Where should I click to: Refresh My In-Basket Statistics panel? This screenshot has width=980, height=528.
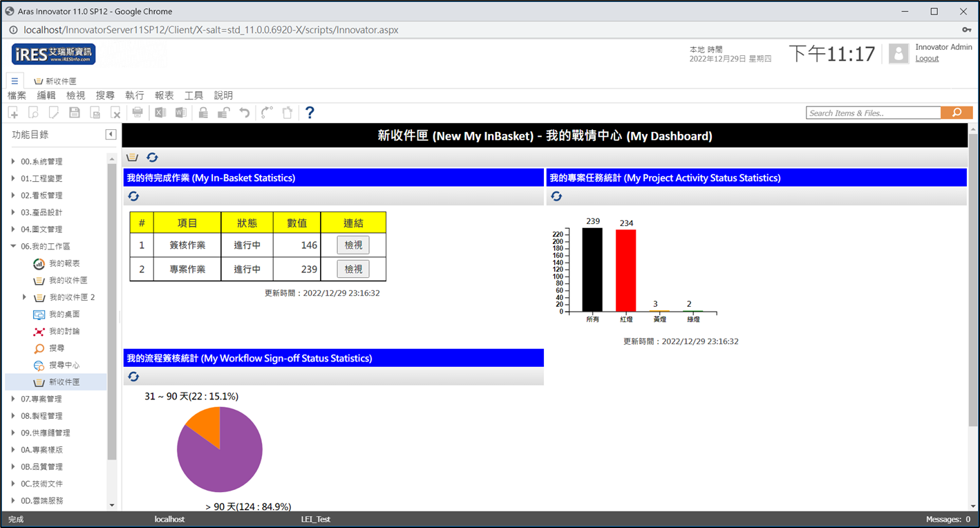(134, 196)
